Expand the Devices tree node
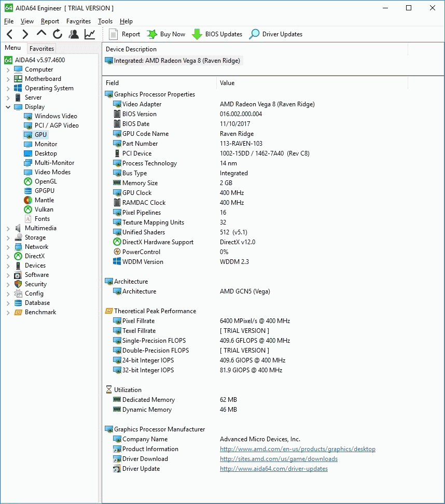Image resolution: width=445 pixels, height=504 pixels. (8, 266)
